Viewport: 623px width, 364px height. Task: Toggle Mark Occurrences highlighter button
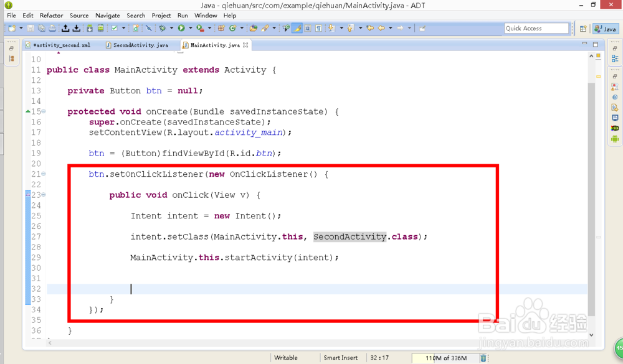coord(297,28)
